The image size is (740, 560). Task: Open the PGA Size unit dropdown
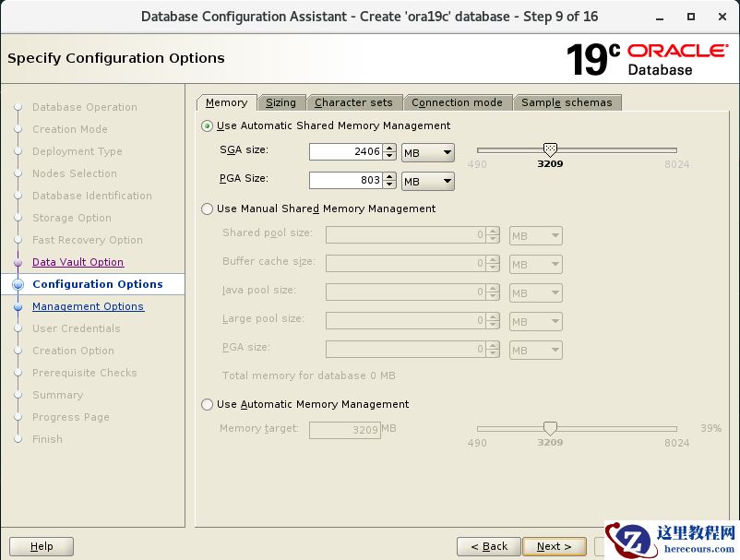428,181
